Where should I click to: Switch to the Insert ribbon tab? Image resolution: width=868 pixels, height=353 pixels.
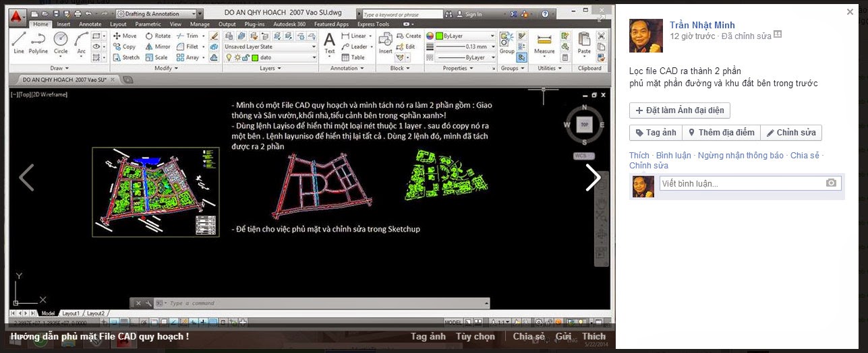coord(63,24)
